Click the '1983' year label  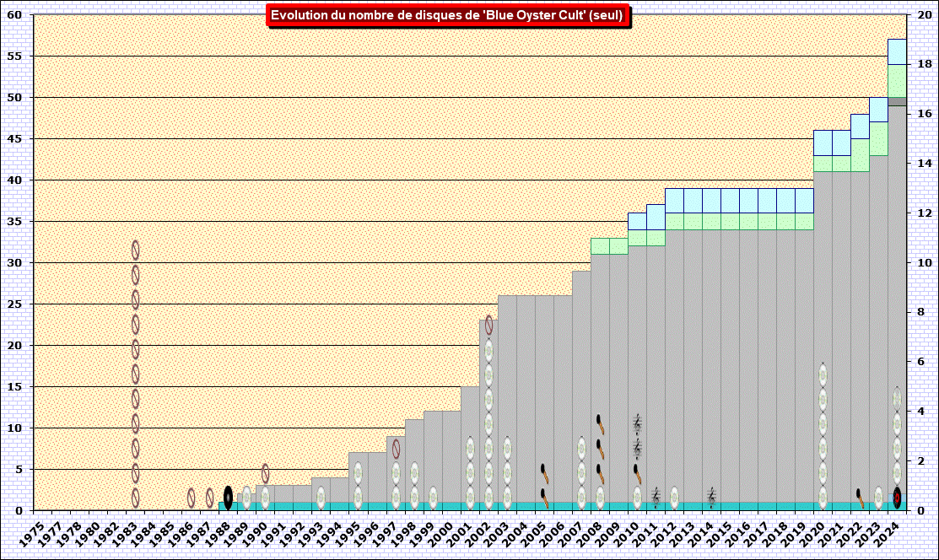(124, 534)
